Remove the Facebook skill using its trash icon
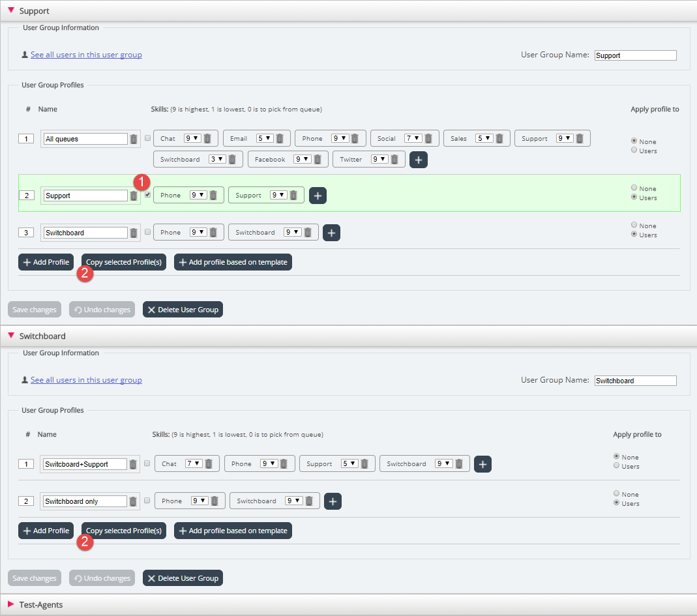 click(x=318, y=160)
